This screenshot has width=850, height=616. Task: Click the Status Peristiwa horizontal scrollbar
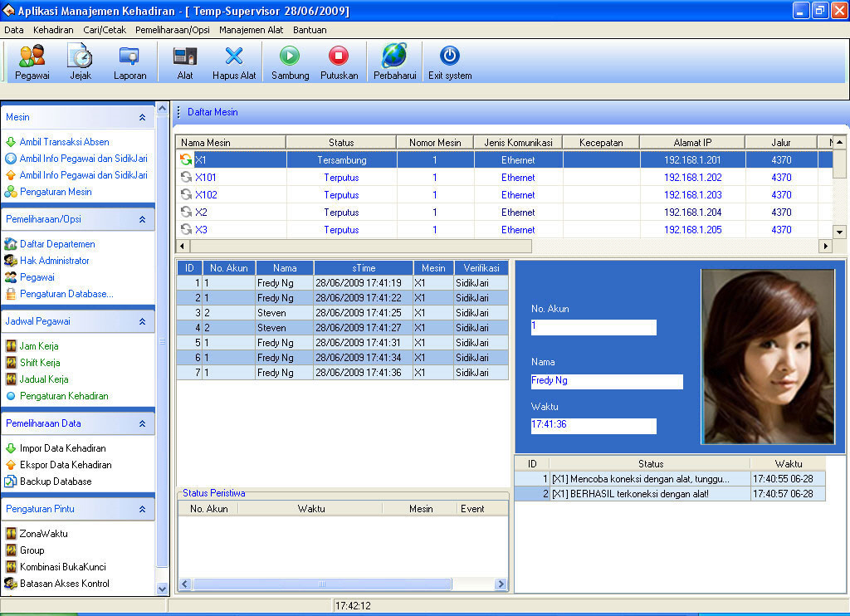(343, 584)
